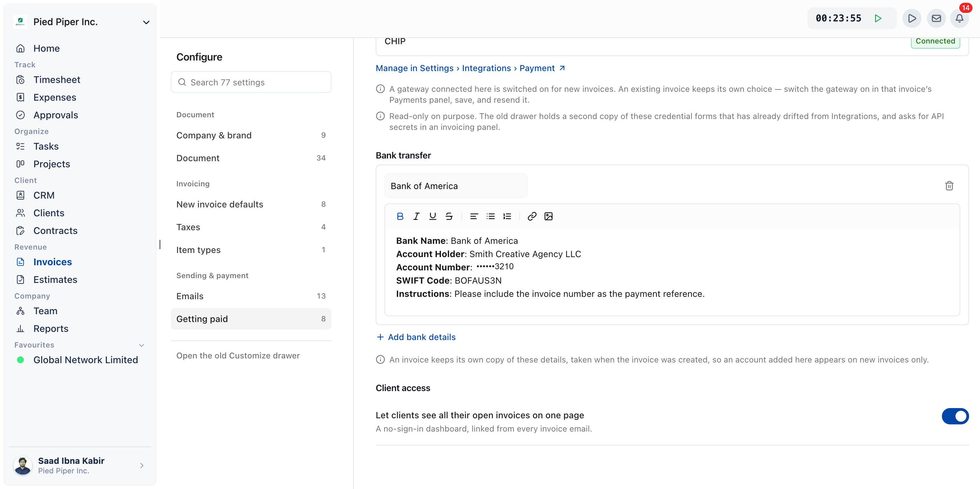Toggle bold formatting in bank details editor
The width and height of the screenshot is (980, 489).
[400, 216]
